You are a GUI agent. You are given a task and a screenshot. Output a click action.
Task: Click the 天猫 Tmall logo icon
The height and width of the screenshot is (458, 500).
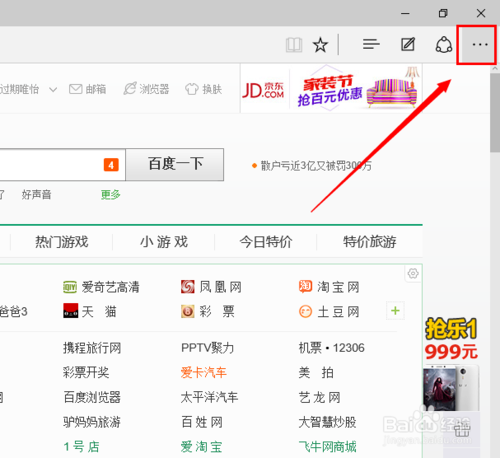pyautogui.click(x=71, y=311)
